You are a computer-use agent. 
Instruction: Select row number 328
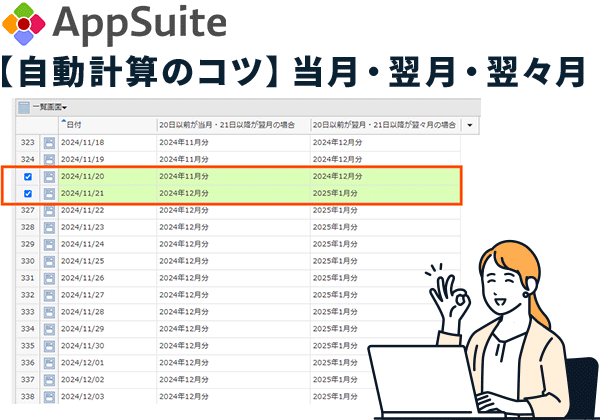coord(27,227)
